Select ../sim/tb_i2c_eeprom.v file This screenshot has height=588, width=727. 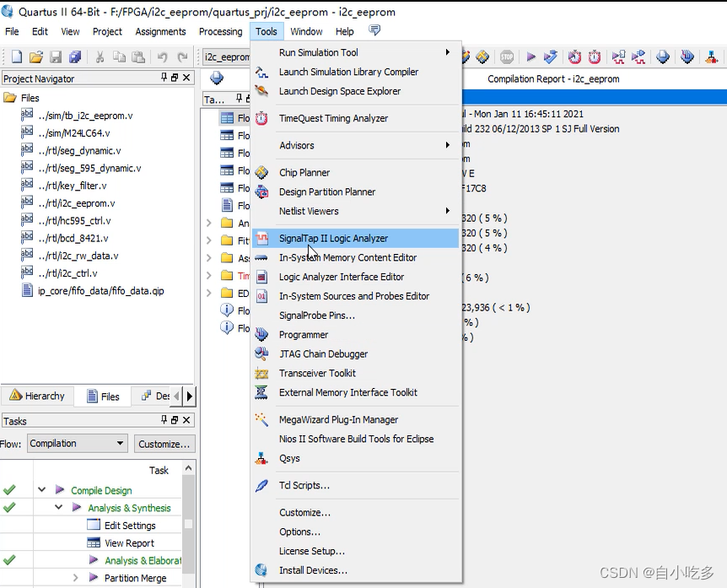coord(85,116)
